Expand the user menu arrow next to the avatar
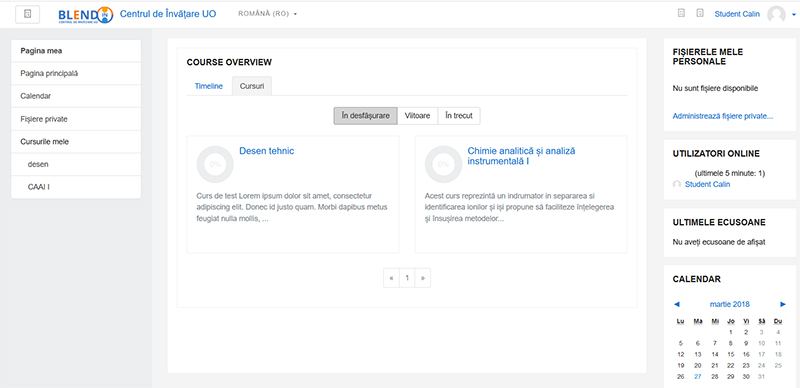Viewport: 800px width, 388px height. [794, 15]
